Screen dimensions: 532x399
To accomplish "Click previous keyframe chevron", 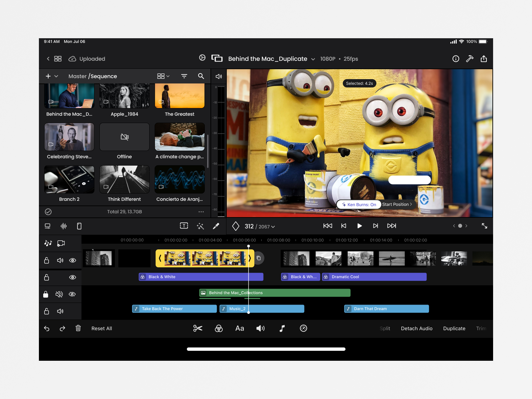I will click(454, 226).
